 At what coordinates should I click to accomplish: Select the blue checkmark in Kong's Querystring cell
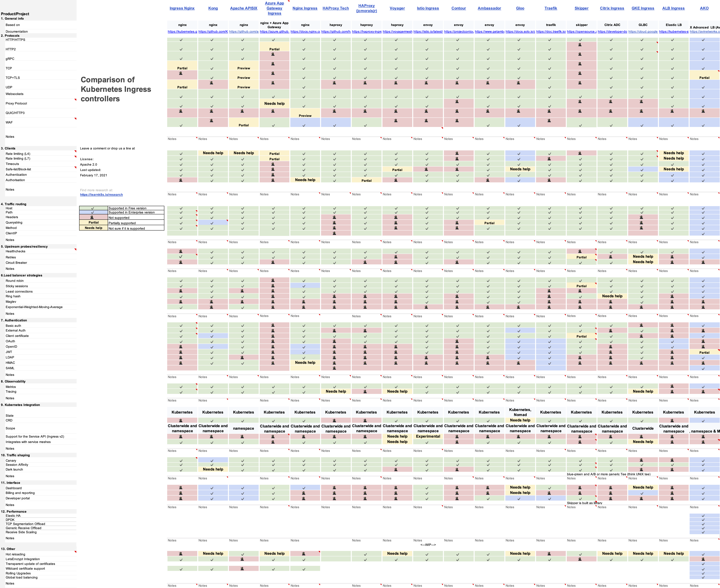(x=212, y=223)
